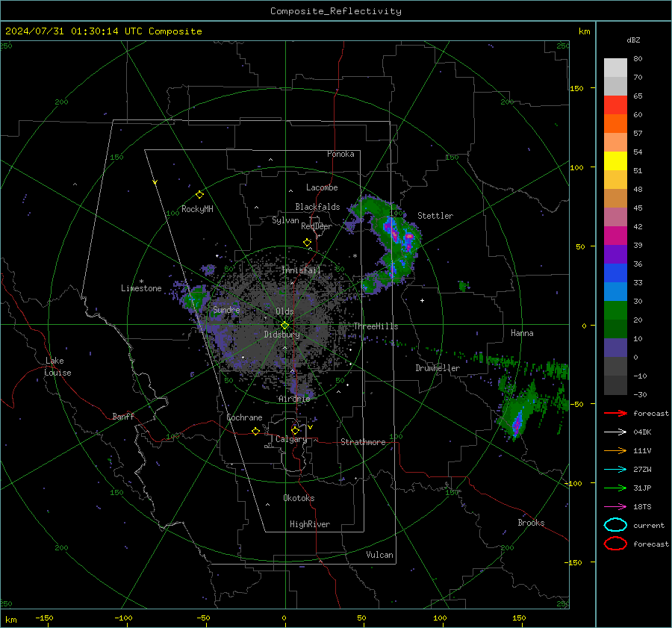
Task: Click the red forecast arrow in legend
Action: [615, 413]
